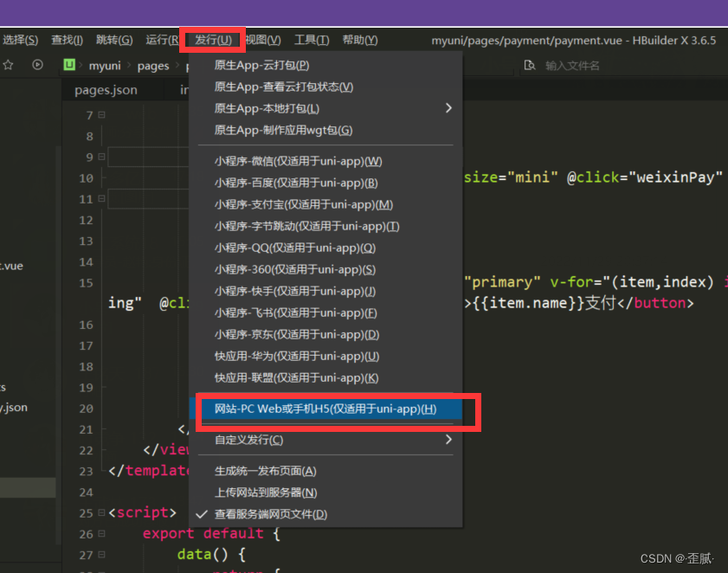Open the 视图(V) menu
The height and width of the screenshot is (573, 728).
tap(263, 41)
